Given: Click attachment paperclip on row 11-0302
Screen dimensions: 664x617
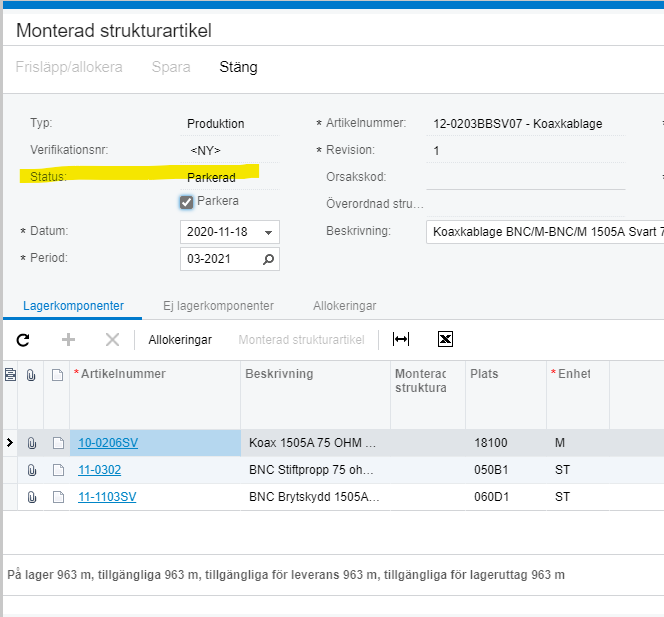Looking at the screenshot, I should pos(32,470).
